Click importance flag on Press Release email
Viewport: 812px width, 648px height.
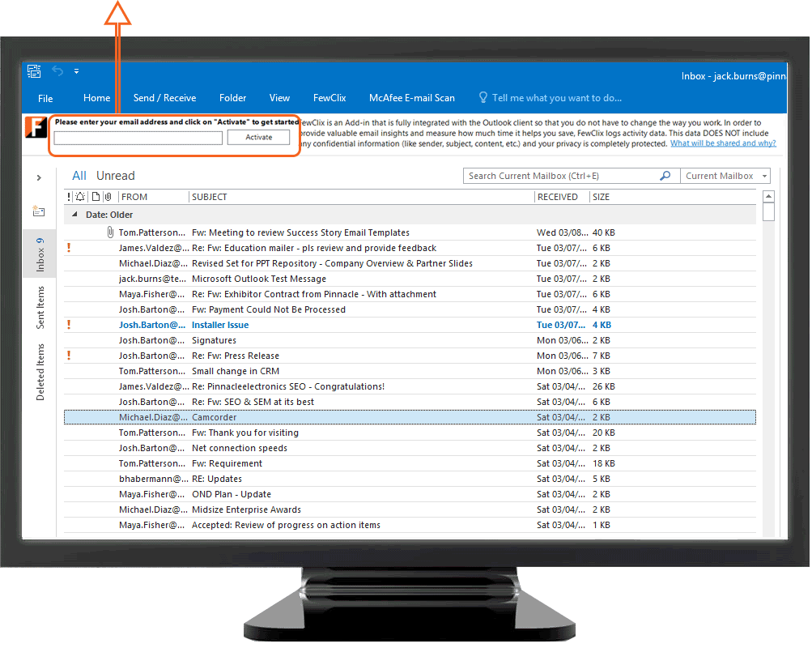pos(69,356)
